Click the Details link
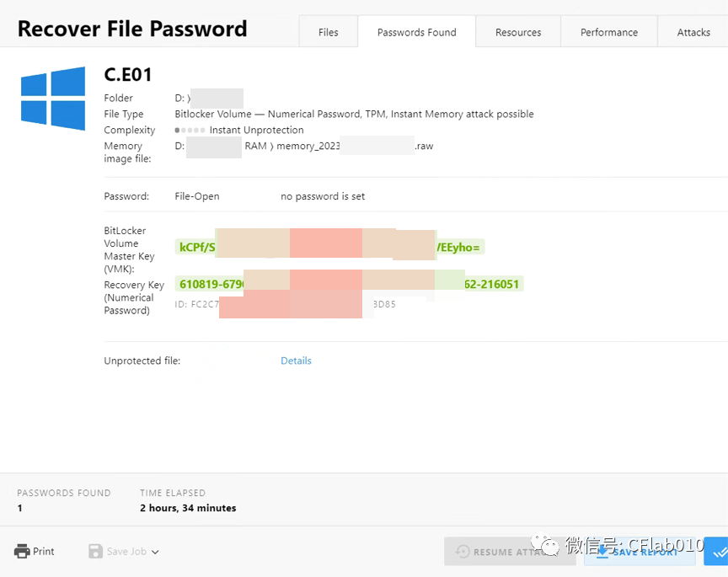This screenshot has height=577, width=728. tap(296, 361)
